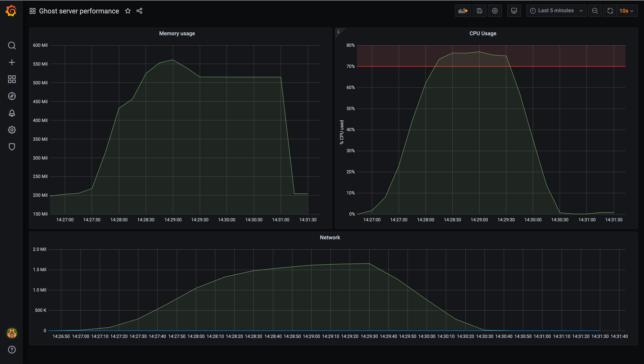
Task: Click the 350 Mil label on Memory axis
Action: pyautogui.click(x=40, y=139)
